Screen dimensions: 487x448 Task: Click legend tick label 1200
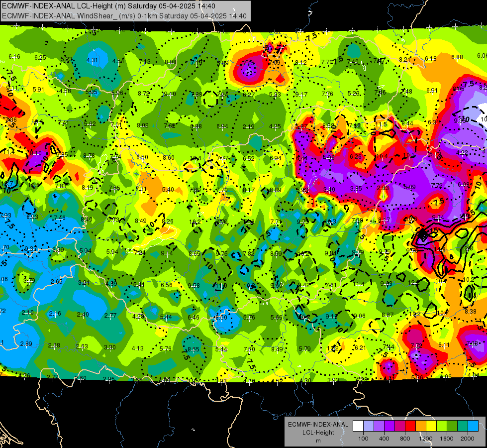coord(426,439)
